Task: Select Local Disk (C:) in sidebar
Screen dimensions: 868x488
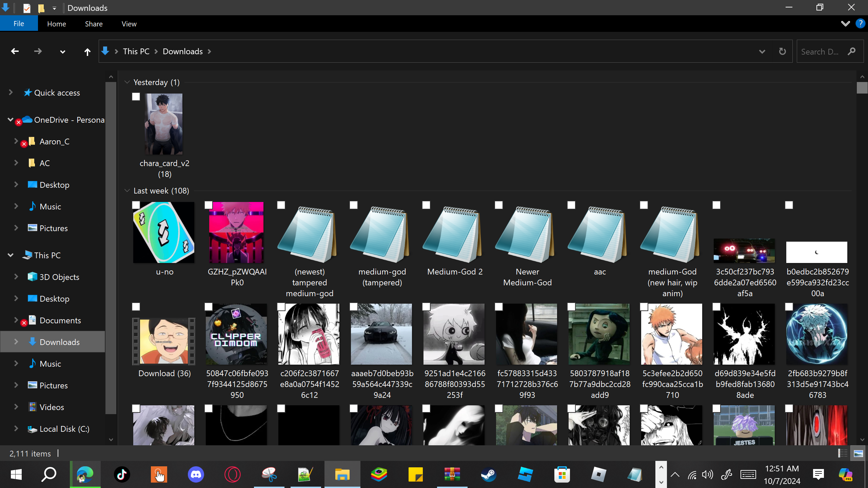Action: click(64, 429)
